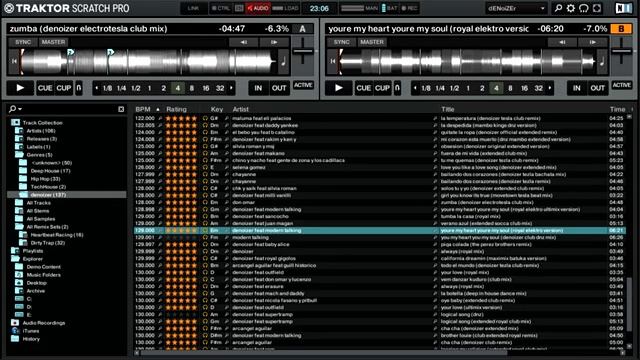This screenshot has width=640, height=360.
Task: Open the dENoiZEr layout dropdown
Action: [516, 8]
